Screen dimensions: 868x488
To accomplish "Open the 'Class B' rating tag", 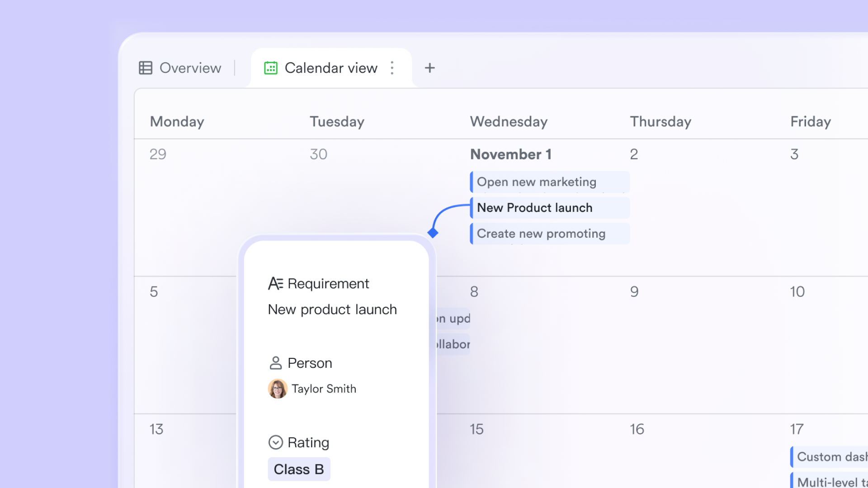I will pyautogui.click(x=299, y=469).
